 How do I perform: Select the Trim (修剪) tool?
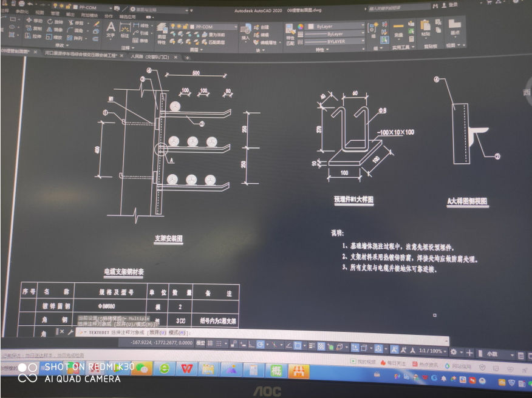point(76,22)
